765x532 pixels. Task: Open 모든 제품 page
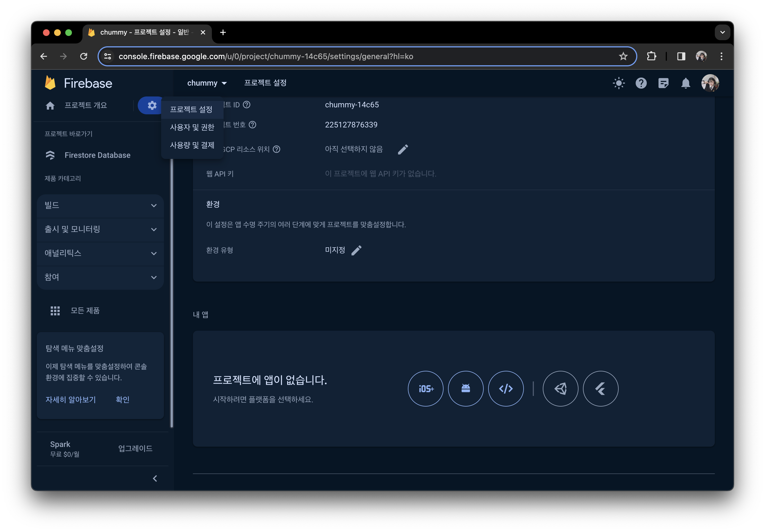click(85, 311)
